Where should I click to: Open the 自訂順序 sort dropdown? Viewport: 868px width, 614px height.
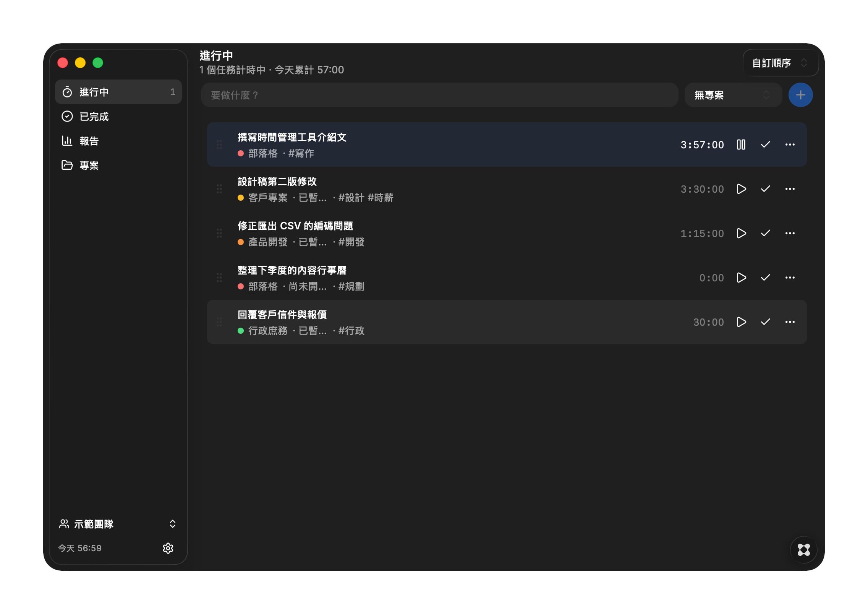[780, 63]
